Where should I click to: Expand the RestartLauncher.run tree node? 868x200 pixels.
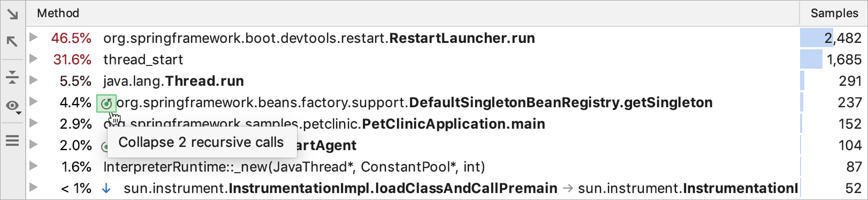click(33, 38)
